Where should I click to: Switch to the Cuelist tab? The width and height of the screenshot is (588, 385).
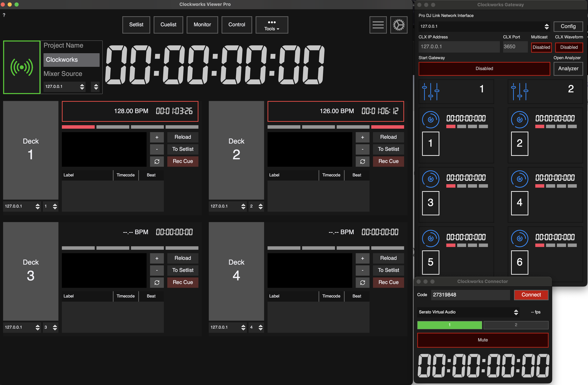tap(168, 25)
